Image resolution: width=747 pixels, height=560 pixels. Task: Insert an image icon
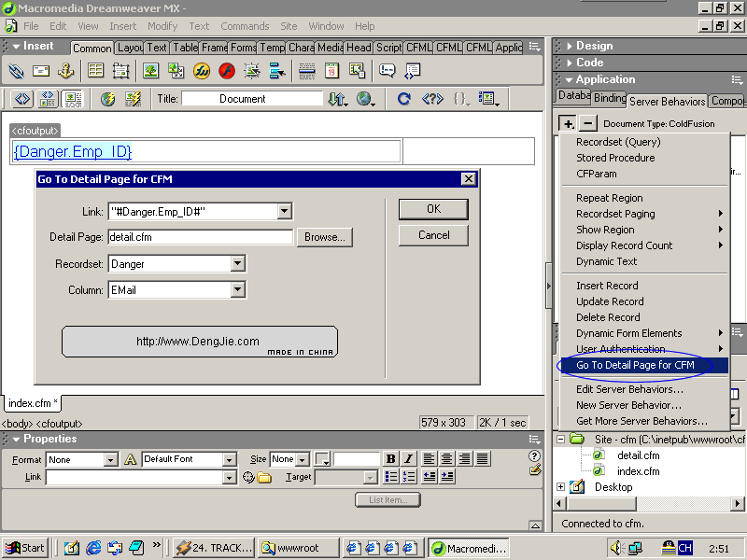coord(151,71)
